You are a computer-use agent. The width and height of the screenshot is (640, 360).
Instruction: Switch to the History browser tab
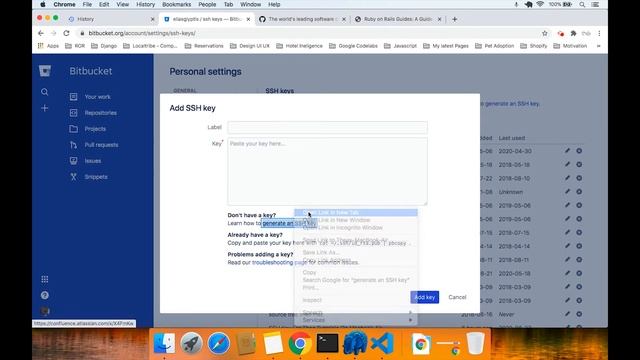(110, 19)
